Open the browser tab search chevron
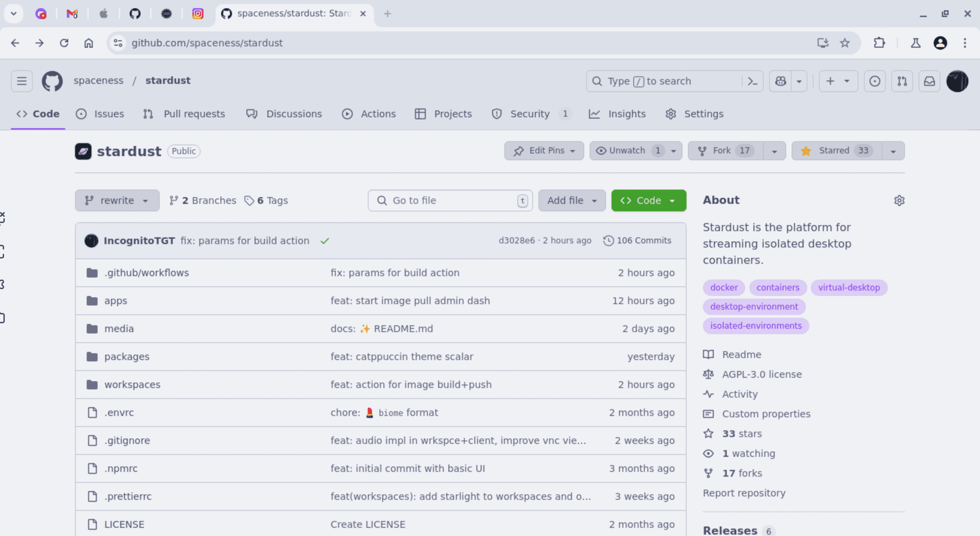This screenshot has height=536, width=980. (x=14, y=14)
